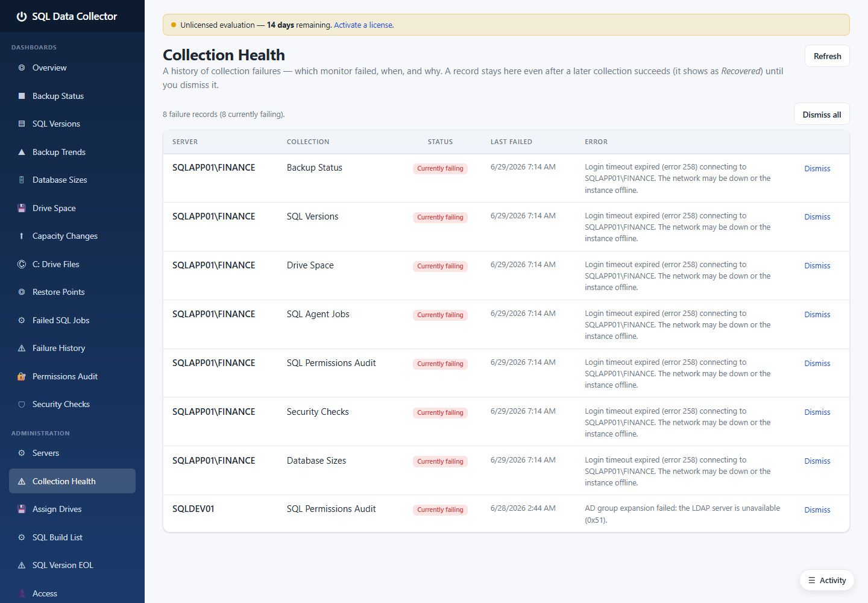Follow the Activate a license link

pyautogui.click(x=363, y=25)
